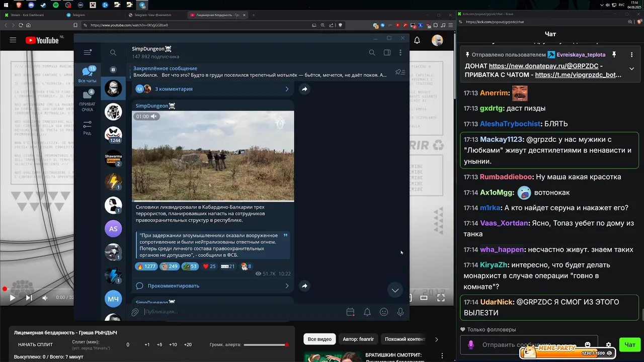Reload the YouTube page
Image resolution: width=644 pixels, height=362 pixels.
[x=20, y=25]
